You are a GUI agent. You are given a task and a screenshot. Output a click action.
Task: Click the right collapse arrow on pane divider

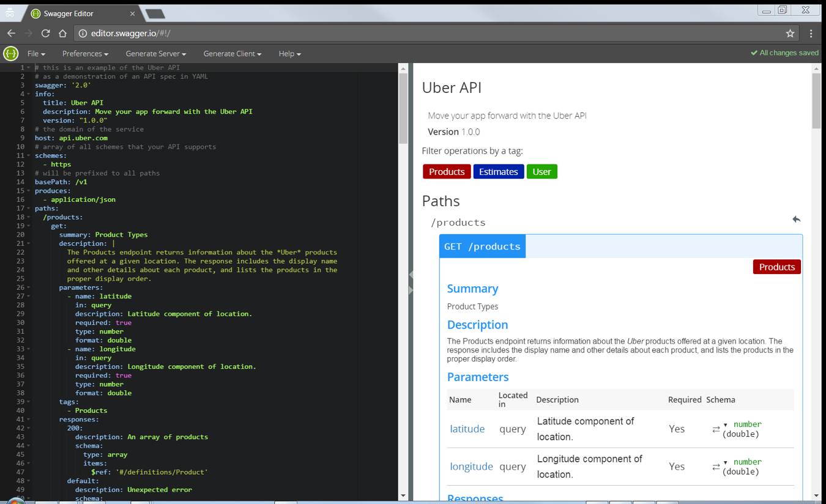click(411, 290)
